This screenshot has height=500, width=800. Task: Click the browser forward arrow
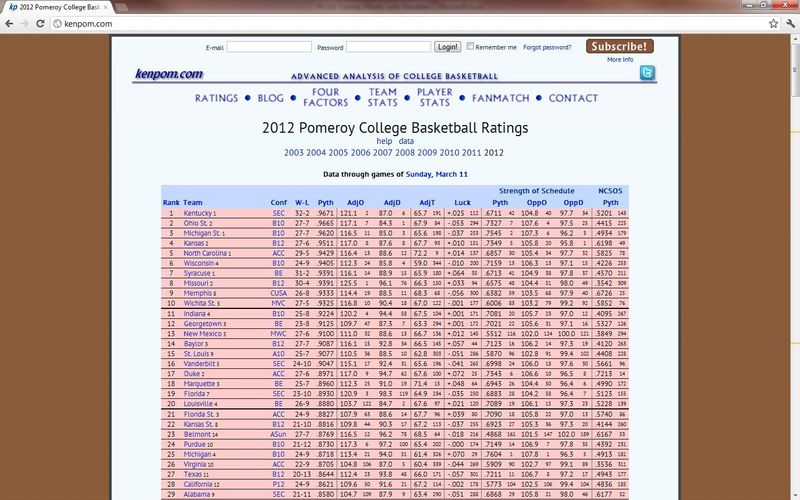(x=24, y=23)
